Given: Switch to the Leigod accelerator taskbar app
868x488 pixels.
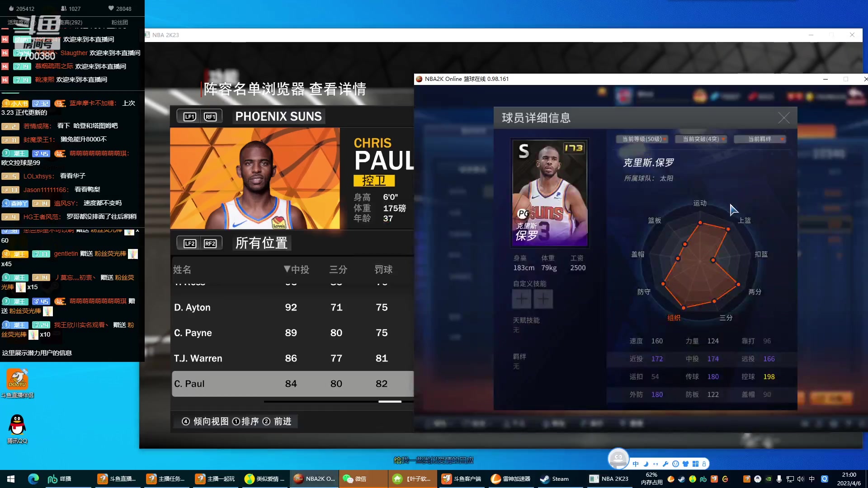Looking at the screenshot, I should pyautogui.click(x=511, y=479).
